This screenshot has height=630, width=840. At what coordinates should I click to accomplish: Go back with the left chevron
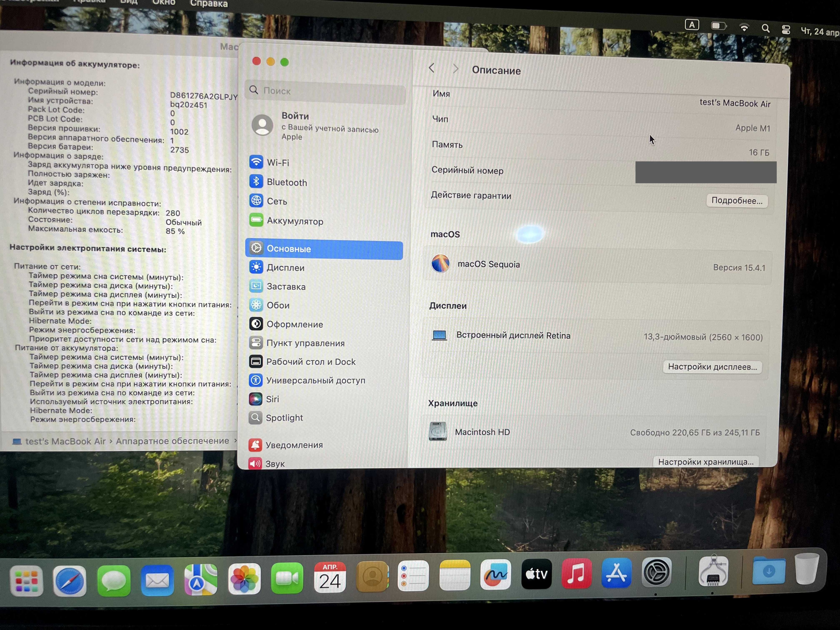click(x=431, y=68)
